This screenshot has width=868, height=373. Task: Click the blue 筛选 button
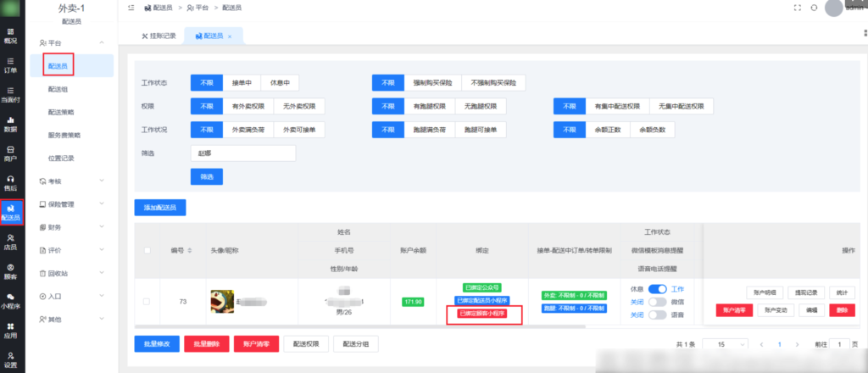coord(207,176)
